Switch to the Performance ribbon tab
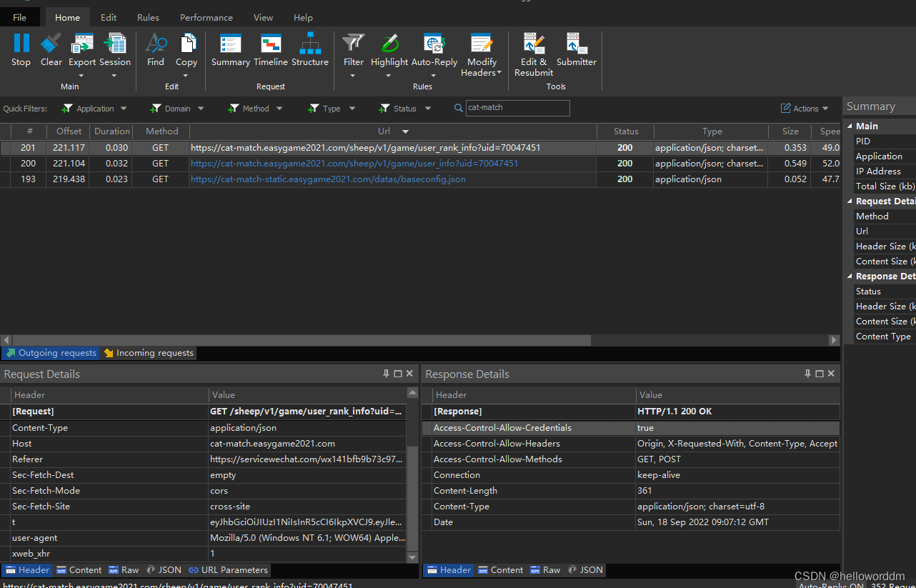The image size is (916, 588). [x=206, y=17]
